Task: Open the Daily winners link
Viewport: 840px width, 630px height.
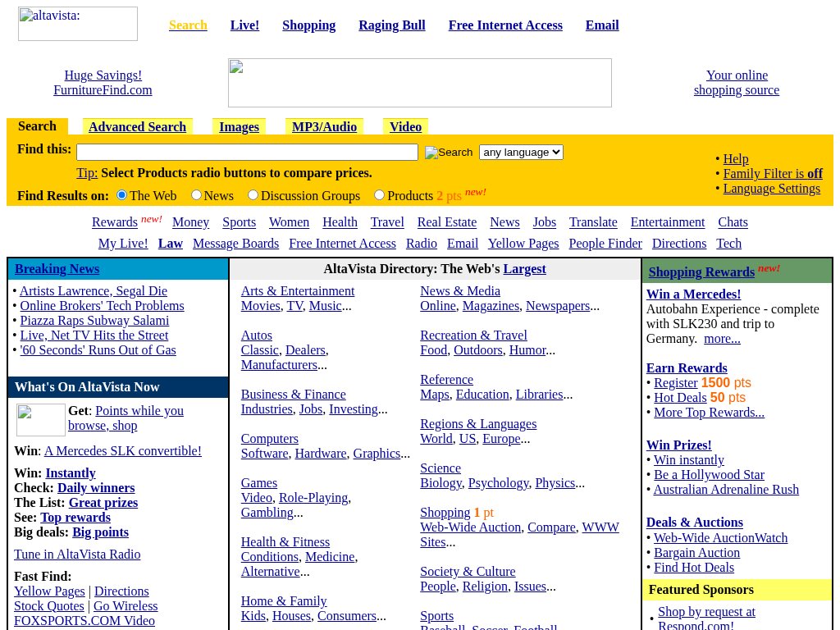Action: pyautogui.click(x=96, y=488)
